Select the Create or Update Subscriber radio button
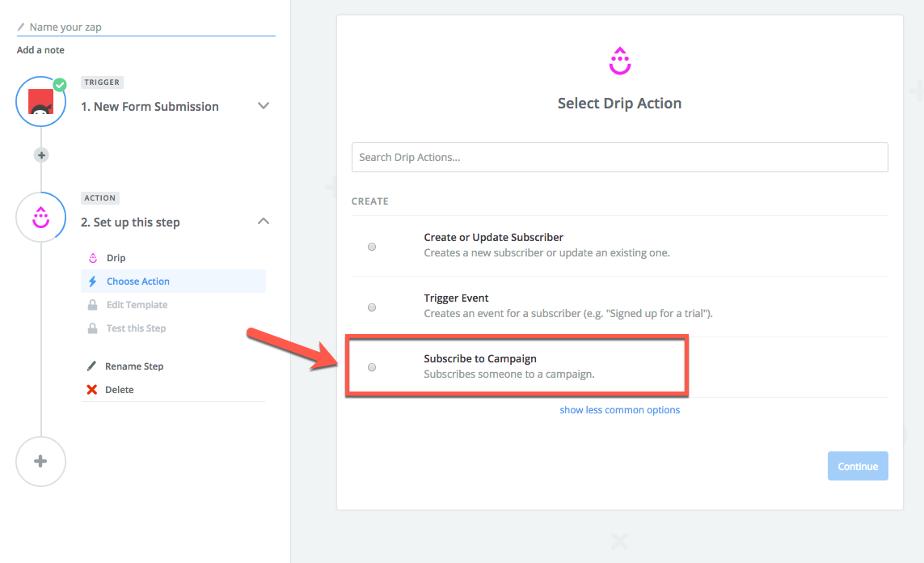Viewport: 924px width, 563px height. pyautogui.click(x=372, y=247)
